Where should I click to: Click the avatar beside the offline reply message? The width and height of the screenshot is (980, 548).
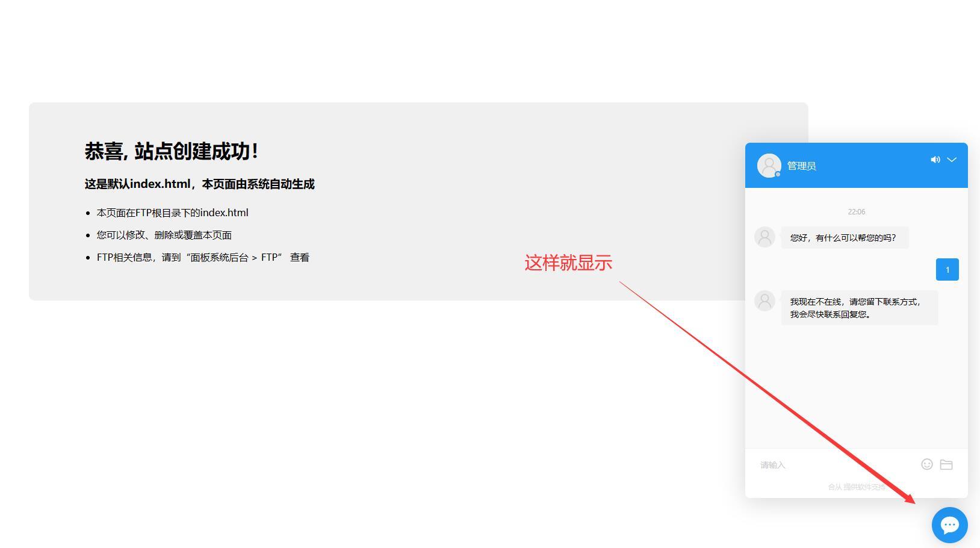pyautogui.click(x=764, y=300)
